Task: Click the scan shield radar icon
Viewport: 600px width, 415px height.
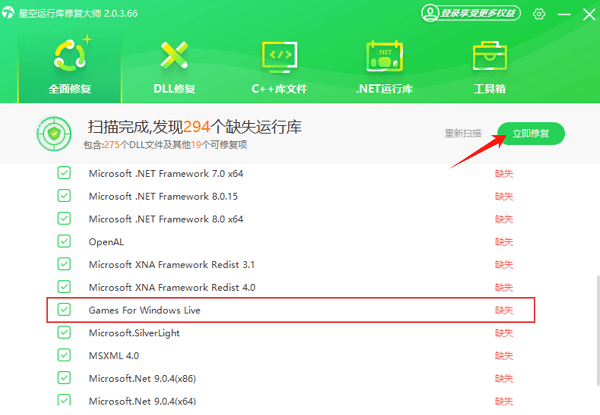Action: tap(52, 133)
